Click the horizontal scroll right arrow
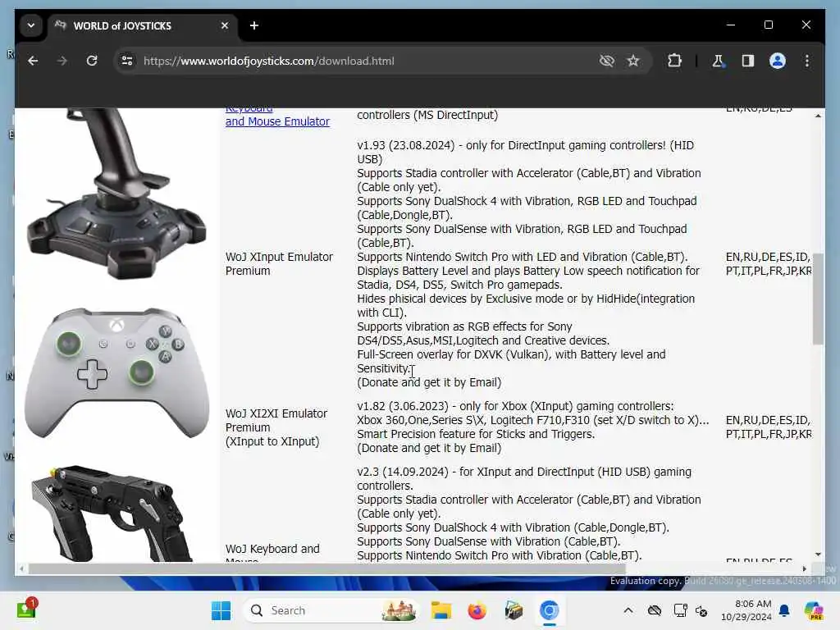This screenshot has height=630, width=840. click(804, 568)
